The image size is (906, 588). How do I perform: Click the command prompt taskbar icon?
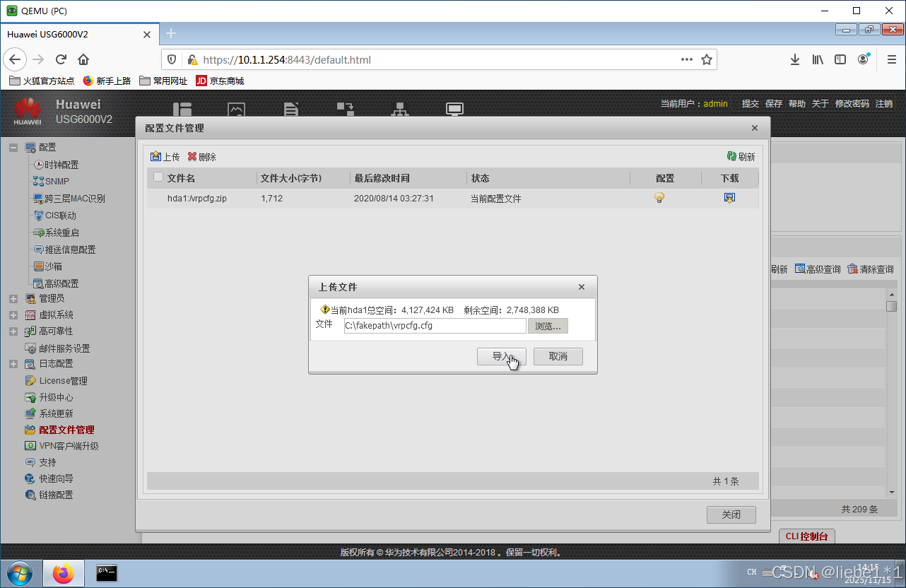(107, 573)
